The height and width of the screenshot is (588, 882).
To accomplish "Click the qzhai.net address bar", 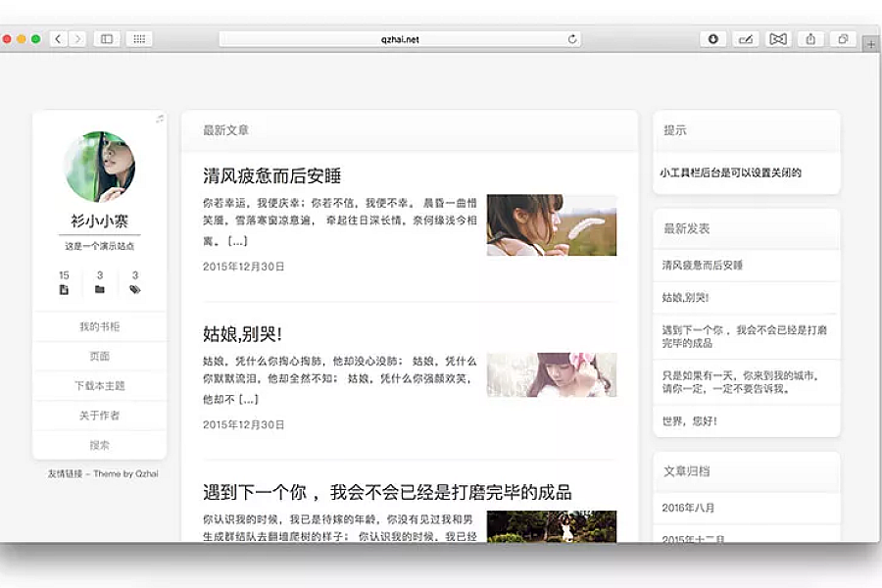I will pyautogui.click(x=400, y=39).
